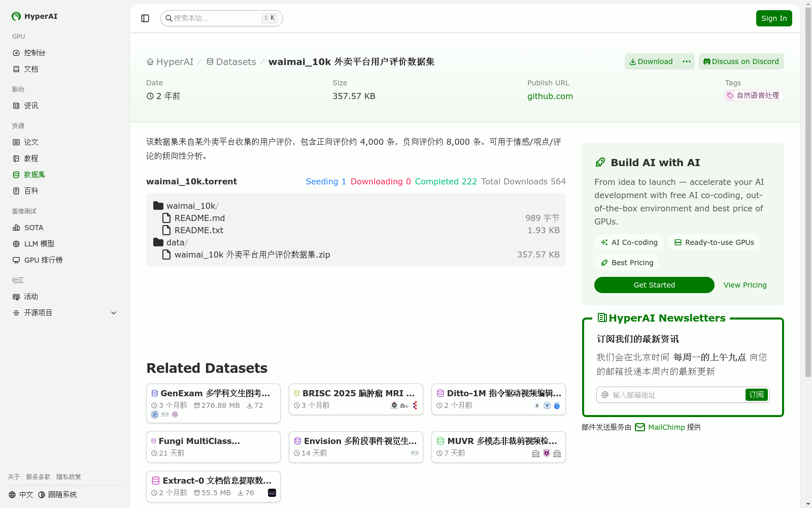Click the Get Started button

pos(654,285)
